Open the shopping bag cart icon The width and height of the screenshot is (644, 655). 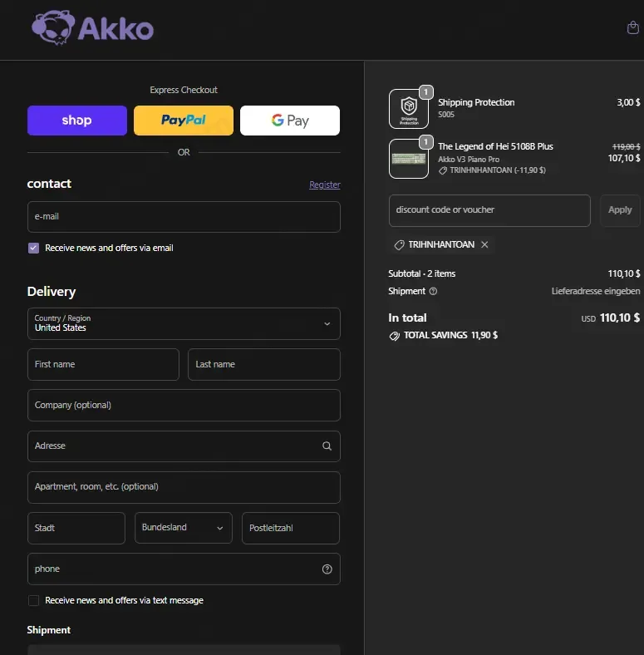(632, 27)
